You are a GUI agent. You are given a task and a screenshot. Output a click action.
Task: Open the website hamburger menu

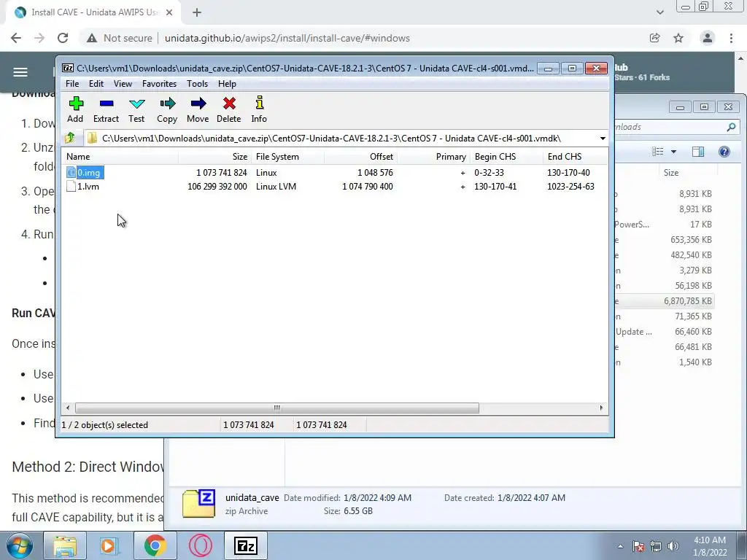(20, 72)
